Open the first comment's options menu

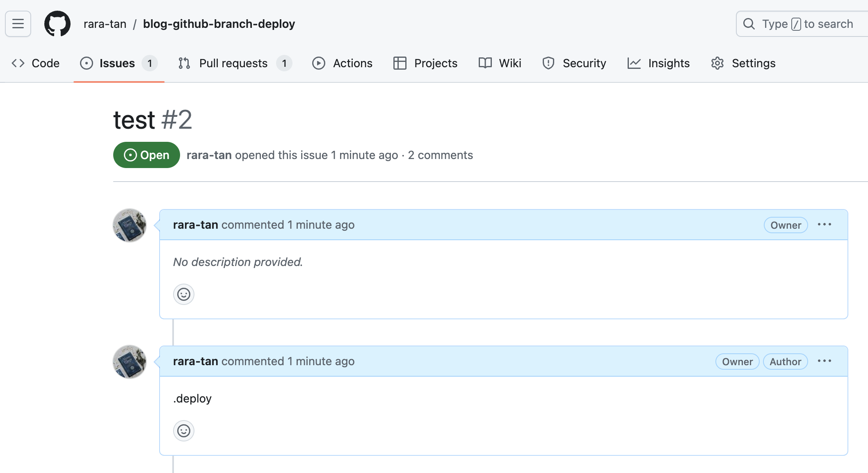tap(825, 225)
